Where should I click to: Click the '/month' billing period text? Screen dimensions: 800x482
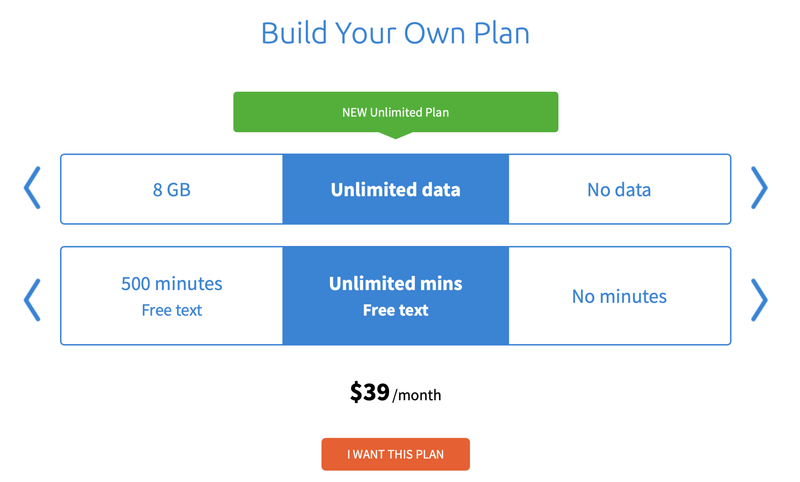(417, 396)
